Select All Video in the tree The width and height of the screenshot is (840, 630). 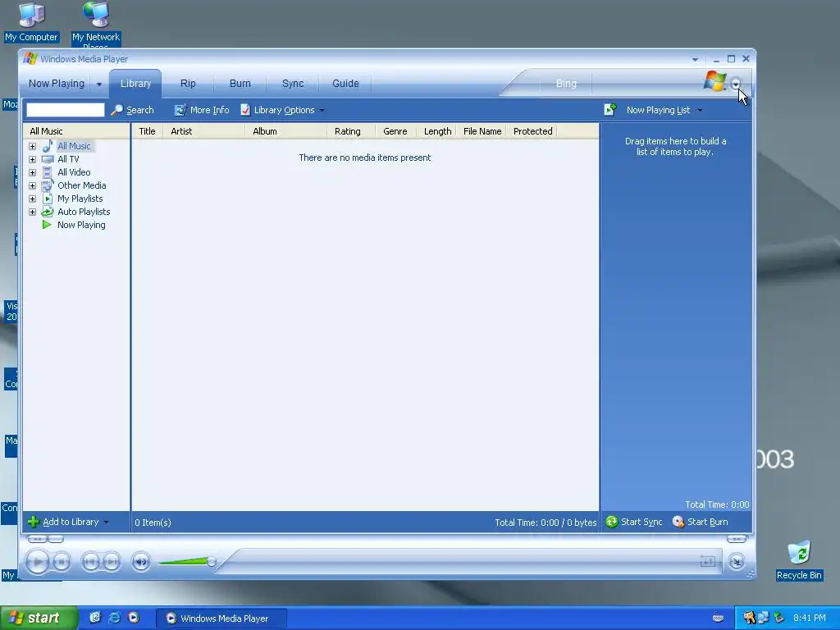pyautogui.click(x=74, y=172)
